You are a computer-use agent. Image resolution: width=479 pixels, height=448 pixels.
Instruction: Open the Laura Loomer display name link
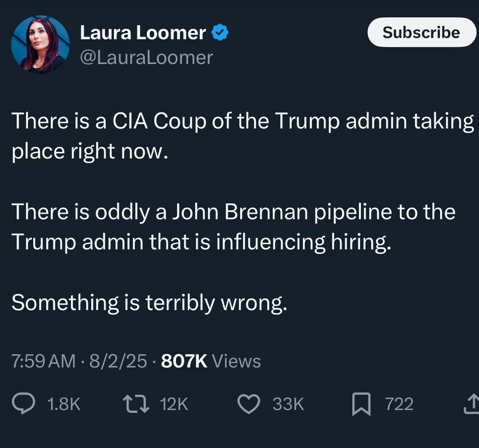click(143, 33)
